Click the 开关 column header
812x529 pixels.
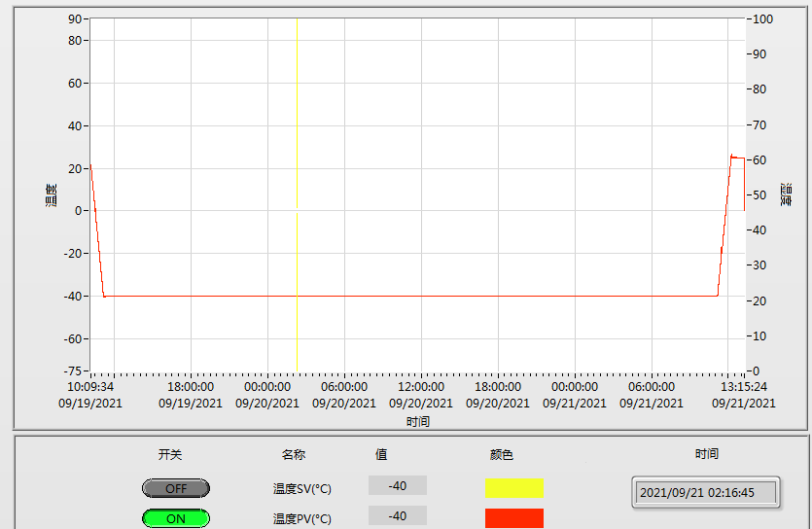pyautogui.click(x=170, y=454)
